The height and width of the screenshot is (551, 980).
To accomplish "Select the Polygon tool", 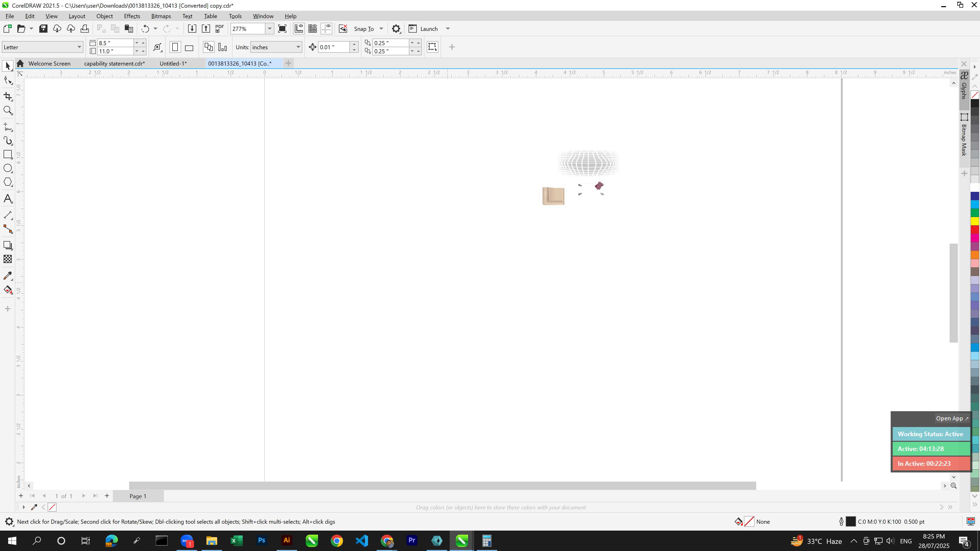I will point(8,182).
